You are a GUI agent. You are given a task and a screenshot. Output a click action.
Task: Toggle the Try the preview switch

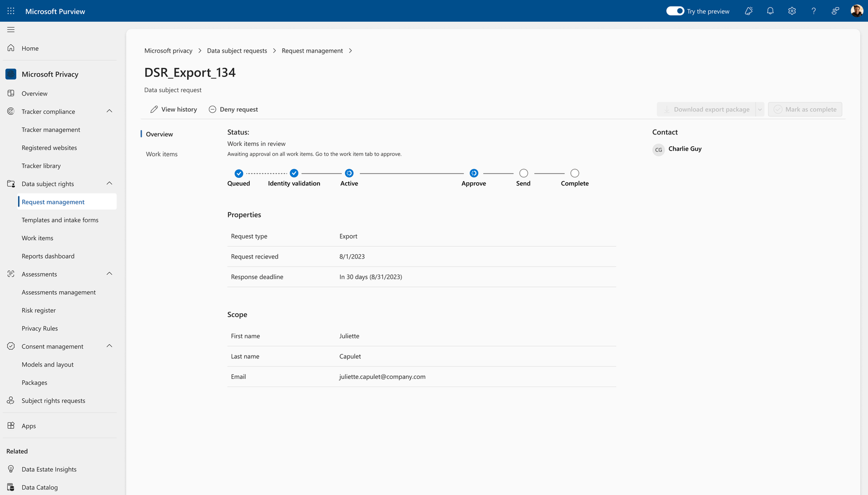pos(675,11)
